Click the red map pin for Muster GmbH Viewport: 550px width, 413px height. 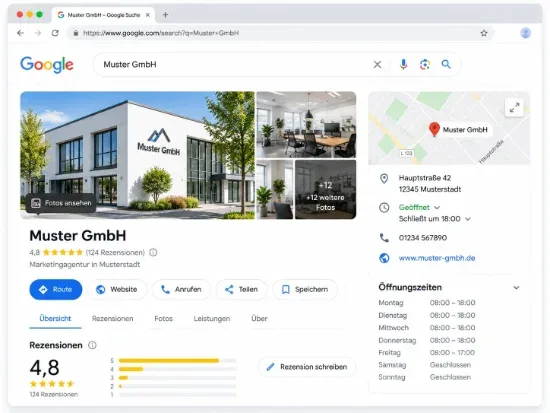coord(434,129)
